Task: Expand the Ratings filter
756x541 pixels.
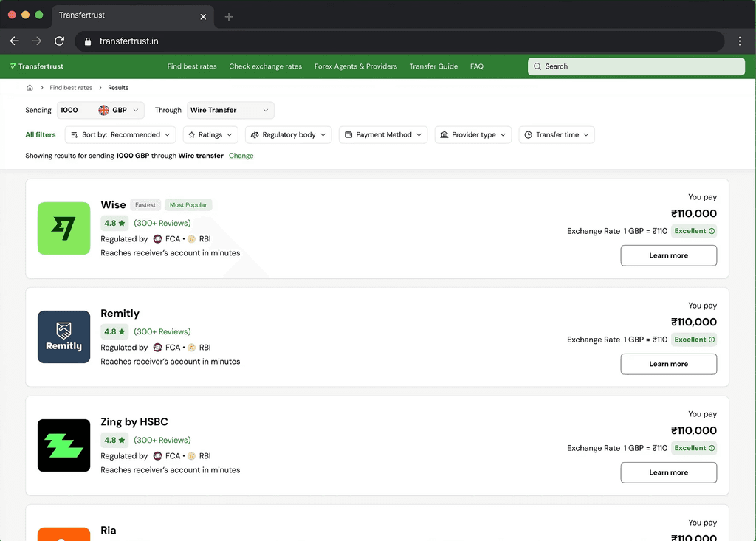Action: click(x=210, y=135)
